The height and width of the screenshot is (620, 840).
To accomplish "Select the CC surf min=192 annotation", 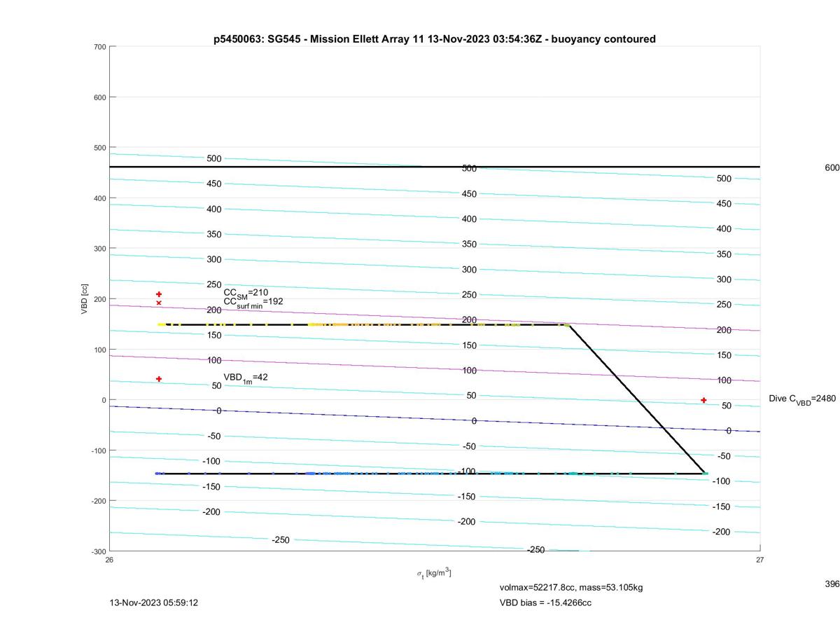I will (x=253, y=303).
